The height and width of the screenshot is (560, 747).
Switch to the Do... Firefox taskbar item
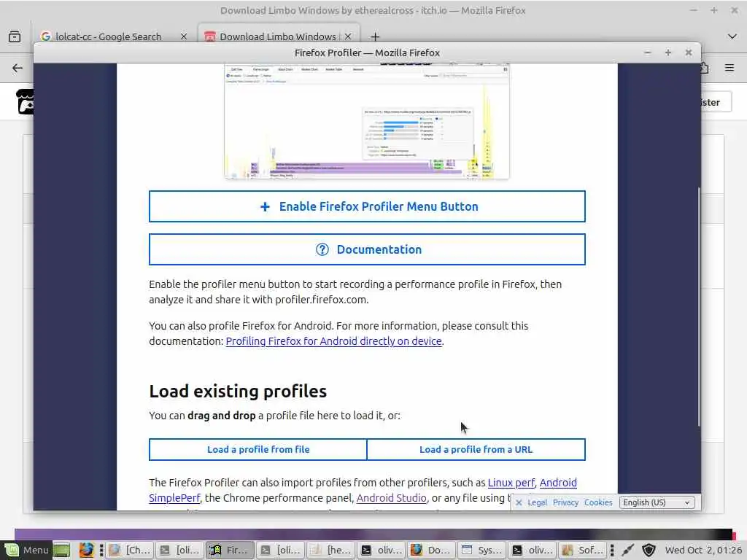[432, 550]
